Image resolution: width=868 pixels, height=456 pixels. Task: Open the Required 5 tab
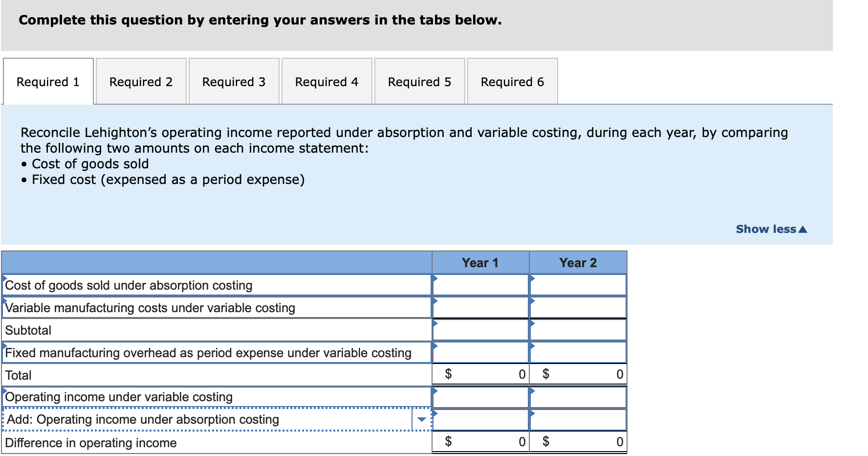click(419, 81)
